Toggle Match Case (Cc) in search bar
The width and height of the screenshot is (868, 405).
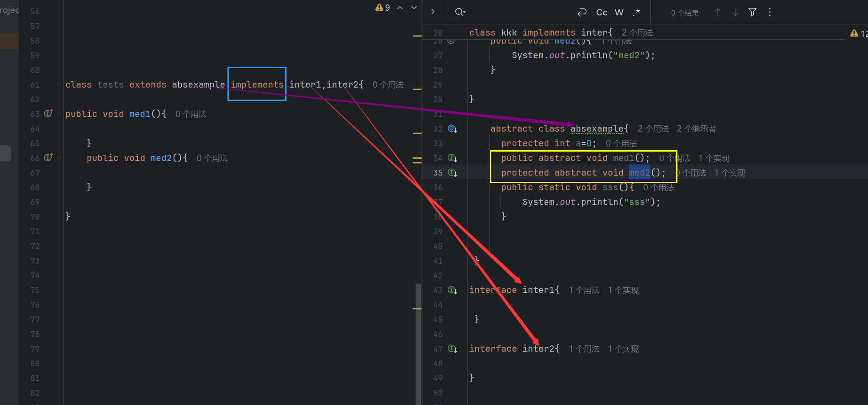[601, 12]
